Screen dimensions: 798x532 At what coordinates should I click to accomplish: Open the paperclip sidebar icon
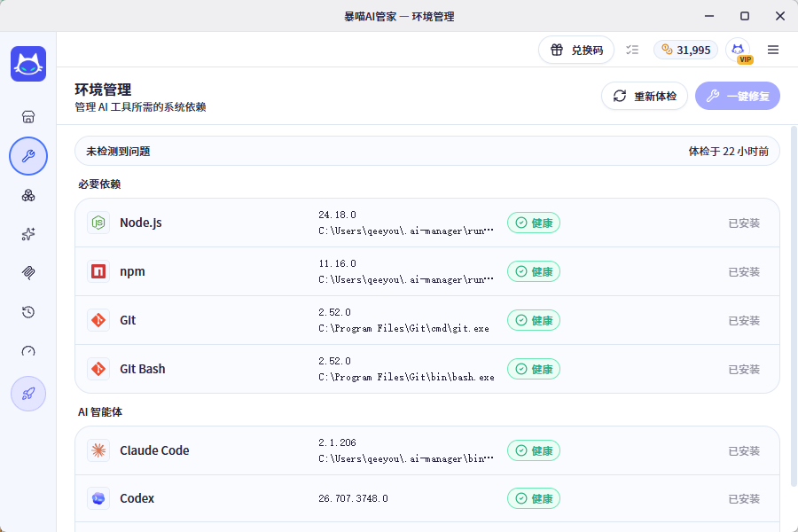(28, 273)
